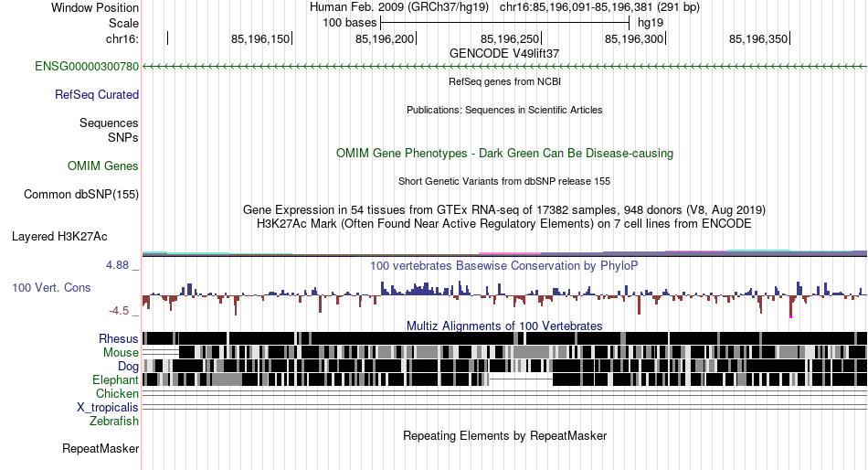Click the OMIM Gene Phenotypes track title
868x470 pixels.
(504, 154)
